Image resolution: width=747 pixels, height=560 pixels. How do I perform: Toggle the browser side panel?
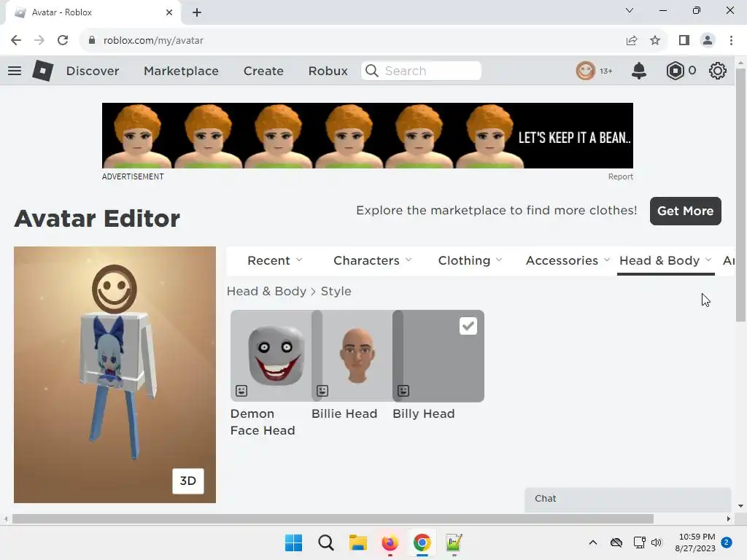point(684,41)
